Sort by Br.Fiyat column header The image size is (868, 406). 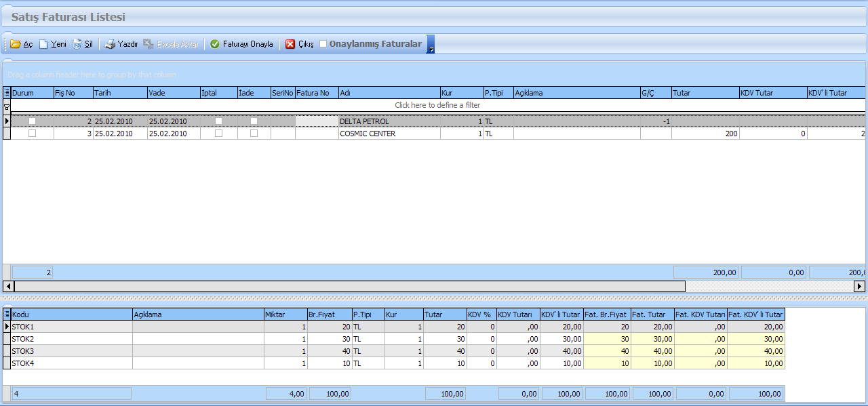(329, 314)
